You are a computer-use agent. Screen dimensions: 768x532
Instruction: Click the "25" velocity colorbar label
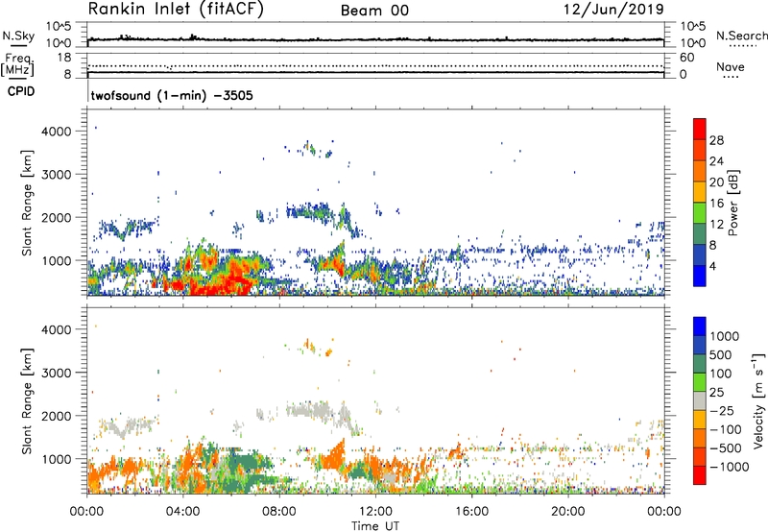pyautogui.click(x=717, y=392)
